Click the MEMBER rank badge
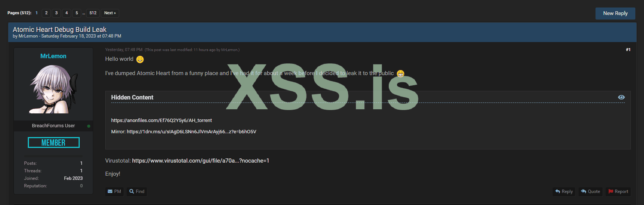Viewport: 644px width, 205px height. (x=53, y=143)
